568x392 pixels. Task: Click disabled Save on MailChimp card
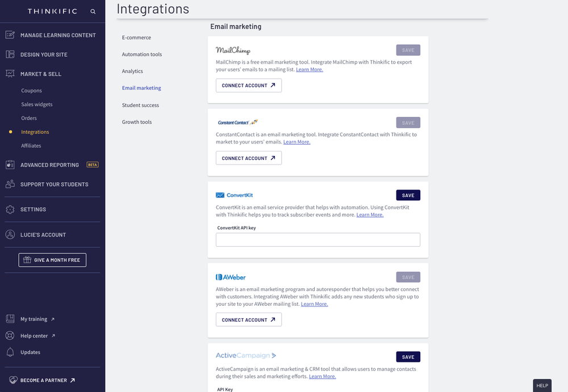tap(408, 50)
